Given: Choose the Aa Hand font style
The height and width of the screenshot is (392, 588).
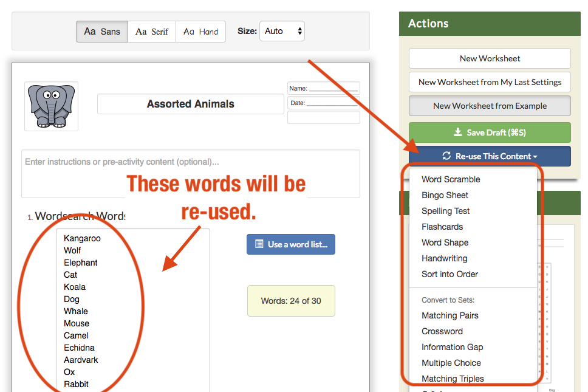Looking at the screenshot, I should (x=200, y=32).
